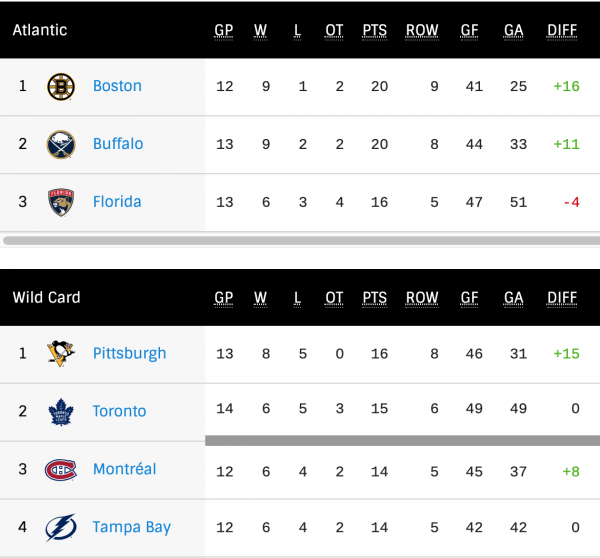The height and width of the screenshot is (558, 600).
Task: Click the Florida Panthers logo icon
Action: (61, 202)
